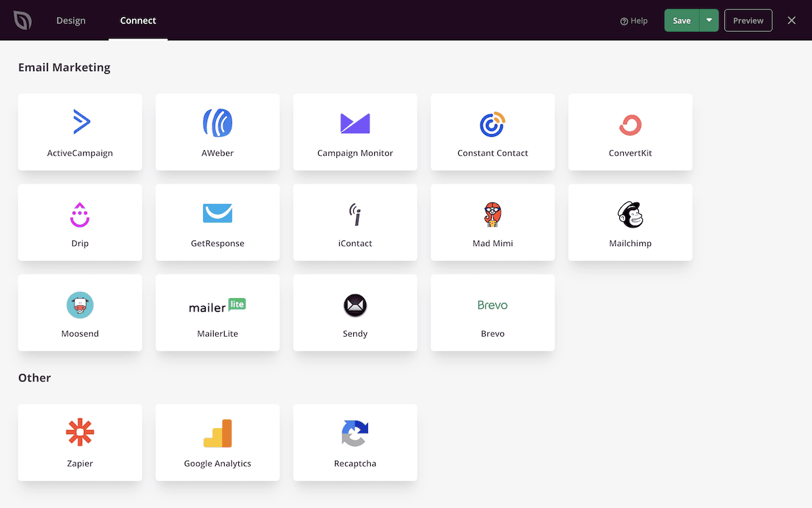Pick the GetResponse envelope icon
812x508 pixels.
click(218, 213)
